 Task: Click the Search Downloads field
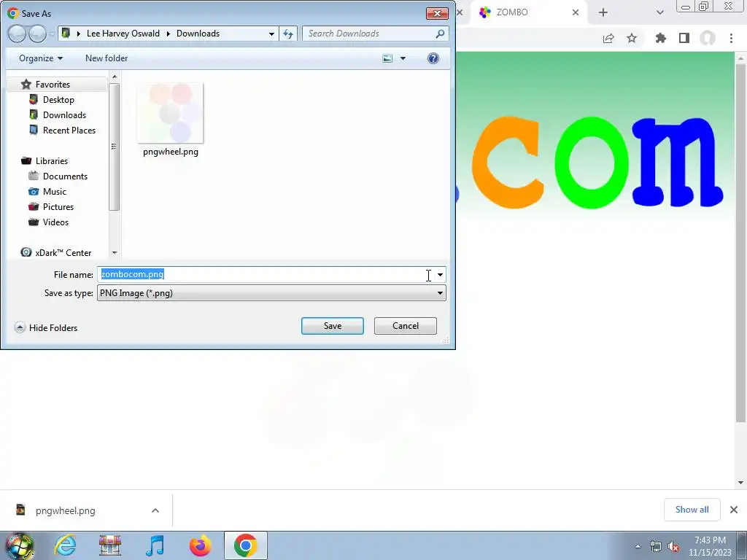[369, 34]
